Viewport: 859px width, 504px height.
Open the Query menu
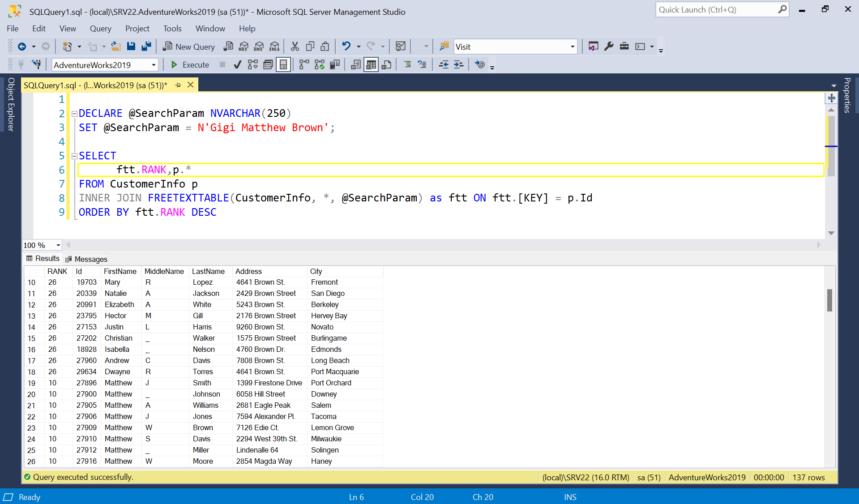[100, 29]
